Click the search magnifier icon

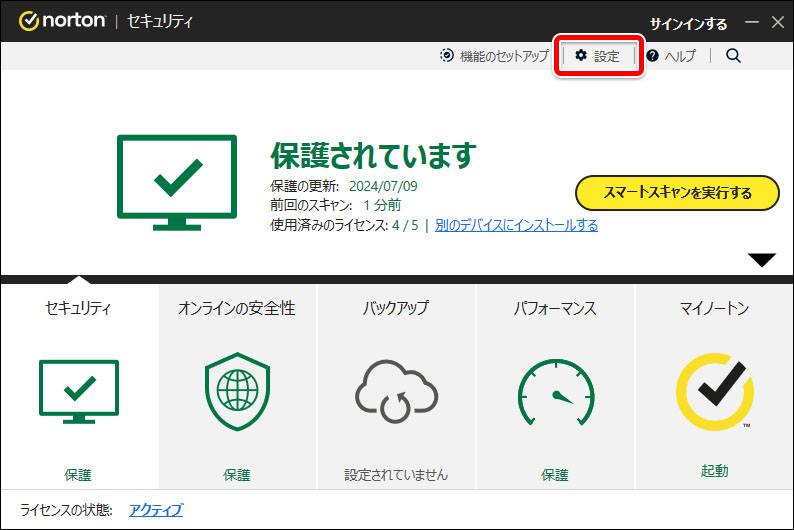733,55
